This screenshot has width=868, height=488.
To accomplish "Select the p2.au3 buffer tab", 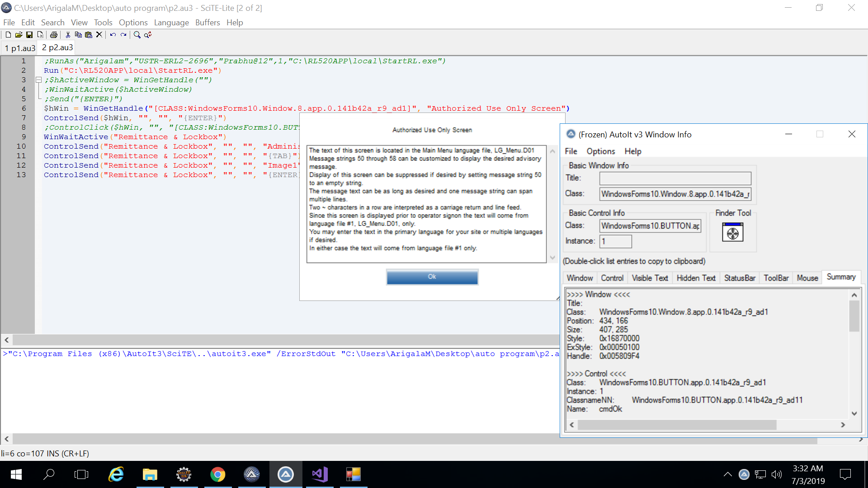I will point(57,47).
